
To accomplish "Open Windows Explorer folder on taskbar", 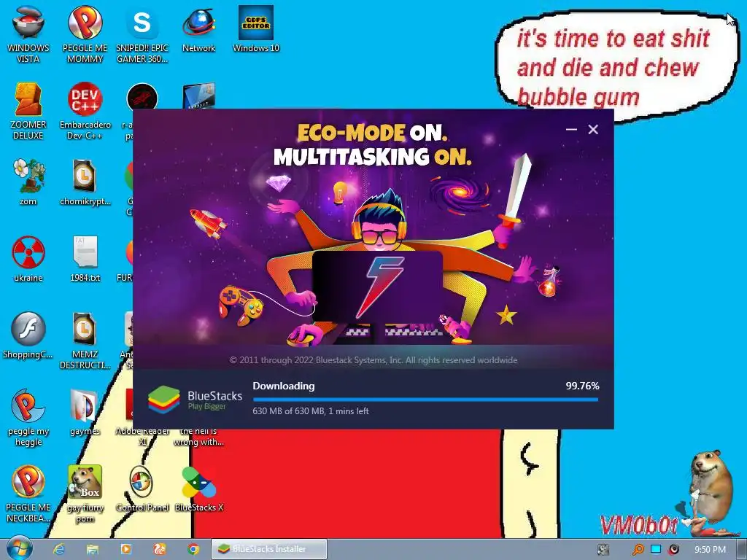I will tap(93, 549).
